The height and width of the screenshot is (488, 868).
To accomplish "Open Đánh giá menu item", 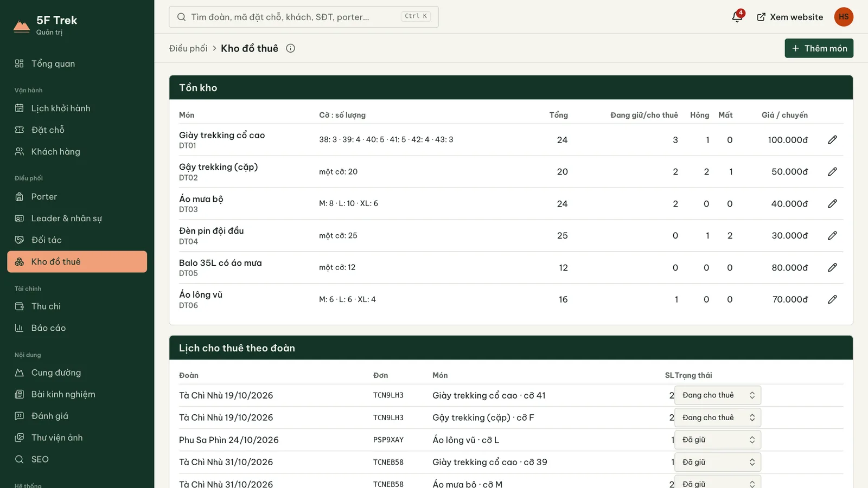I will tap(77, 416).
